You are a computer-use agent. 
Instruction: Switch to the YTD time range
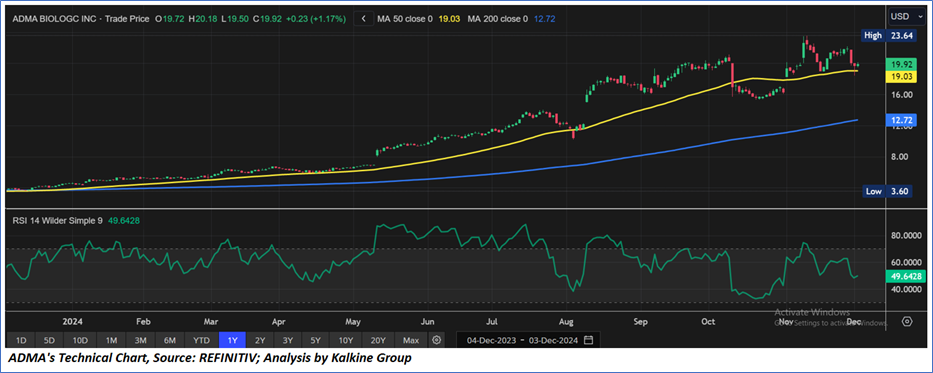[202, 340]
